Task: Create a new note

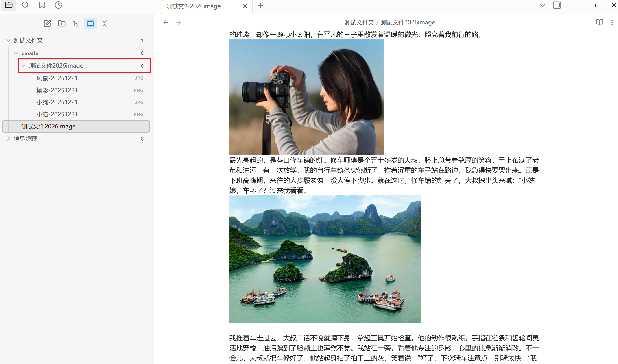Action: pos(47,24)
